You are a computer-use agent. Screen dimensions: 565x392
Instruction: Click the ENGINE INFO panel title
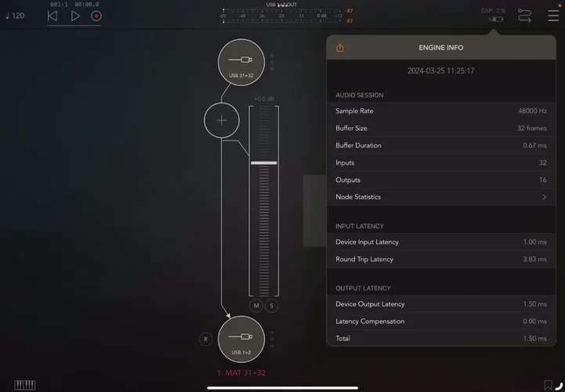[441, 48]
